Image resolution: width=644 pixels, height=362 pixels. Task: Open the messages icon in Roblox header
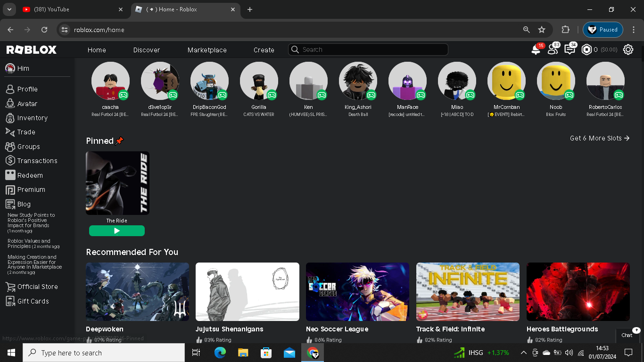click(570, 49)
